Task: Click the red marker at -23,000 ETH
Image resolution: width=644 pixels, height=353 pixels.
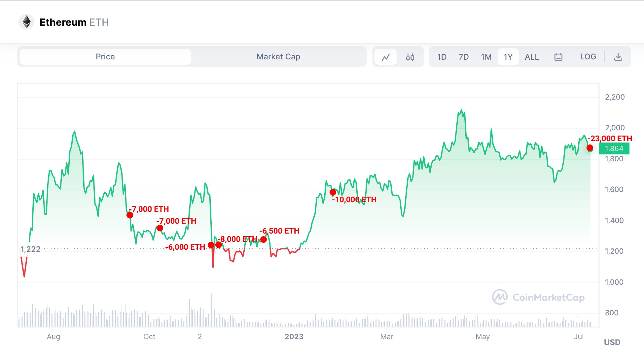Action: pos(590,148)
